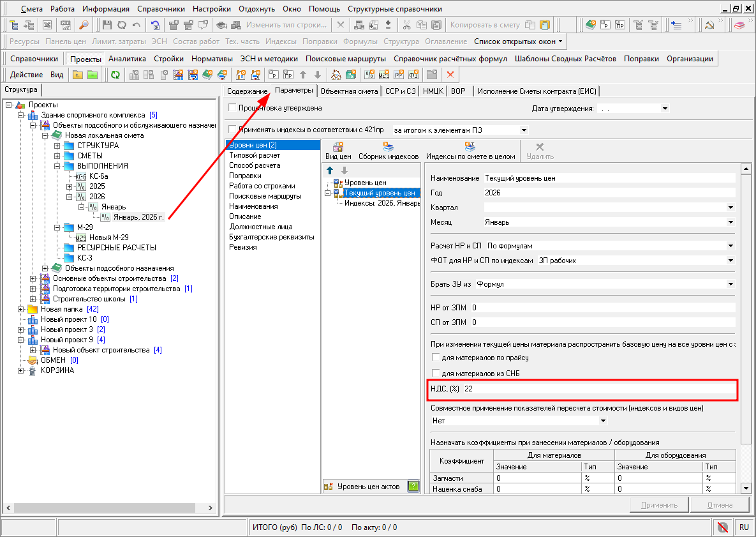
Task: Click the magnifier search icon in toolbar
Action: click(84, 26)
